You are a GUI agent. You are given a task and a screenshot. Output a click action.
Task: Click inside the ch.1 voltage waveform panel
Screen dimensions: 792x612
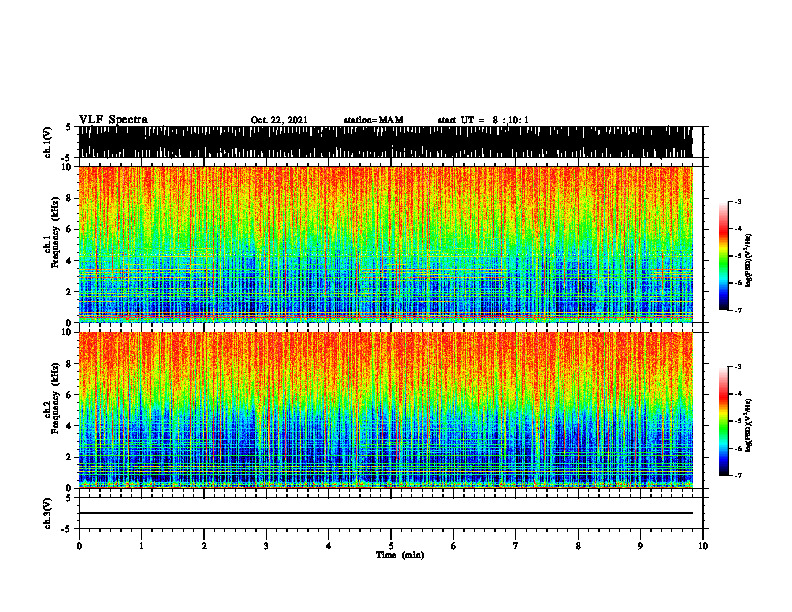385,142
